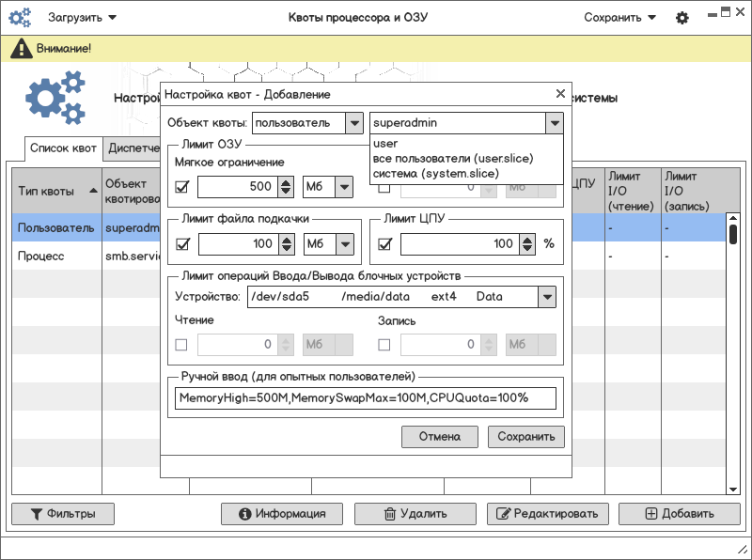Click the app gears logo in title bar
Image resolution: width=752 pixels, height=560 pixels.
20,18
